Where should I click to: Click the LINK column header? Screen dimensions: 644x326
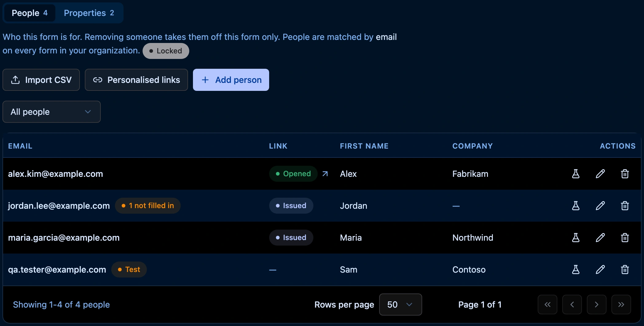pyautogui.click(x=278, y=146)
